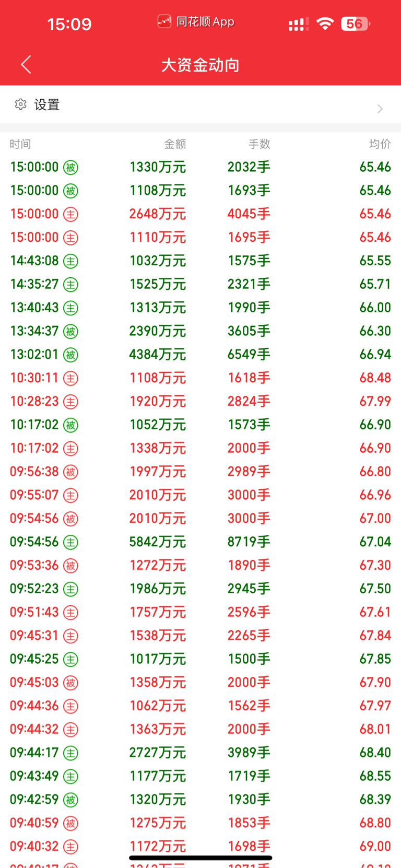Screen dimensions: 401x868
Task: Tap the 均价 column header
Action: 380,144
